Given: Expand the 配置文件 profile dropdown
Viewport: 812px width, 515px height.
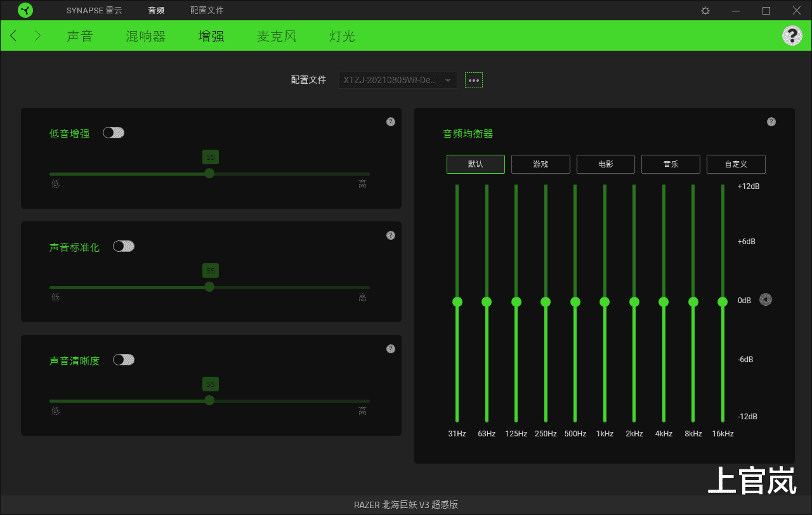Looking at the screenshot, I should coord(398,80).
